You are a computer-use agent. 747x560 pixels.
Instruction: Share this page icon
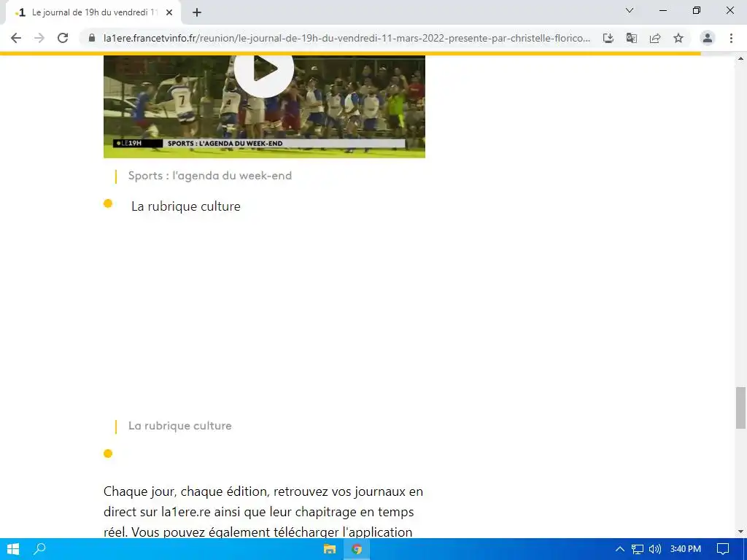[655, 38]
